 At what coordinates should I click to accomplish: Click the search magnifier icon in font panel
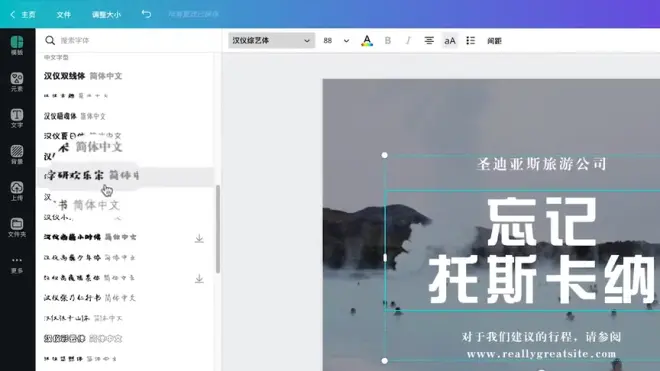tap(50, 40)
